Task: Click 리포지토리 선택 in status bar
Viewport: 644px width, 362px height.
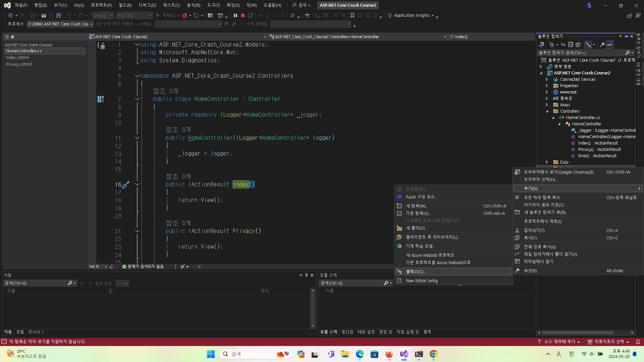Action: coord(608,342)
